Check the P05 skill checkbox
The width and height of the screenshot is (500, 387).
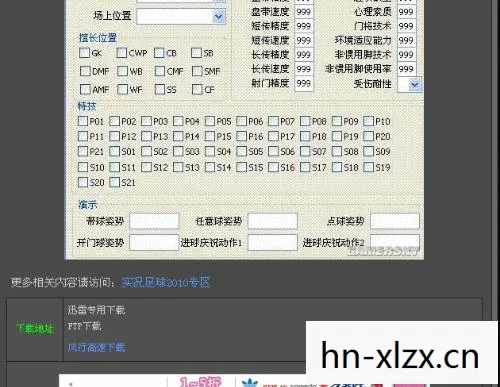(210, 121)
